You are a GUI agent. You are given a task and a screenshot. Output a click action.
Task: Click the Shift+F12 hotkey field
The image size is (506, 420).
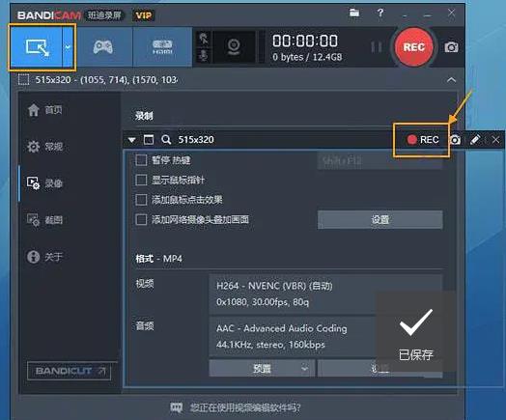[x=379, y=160]
